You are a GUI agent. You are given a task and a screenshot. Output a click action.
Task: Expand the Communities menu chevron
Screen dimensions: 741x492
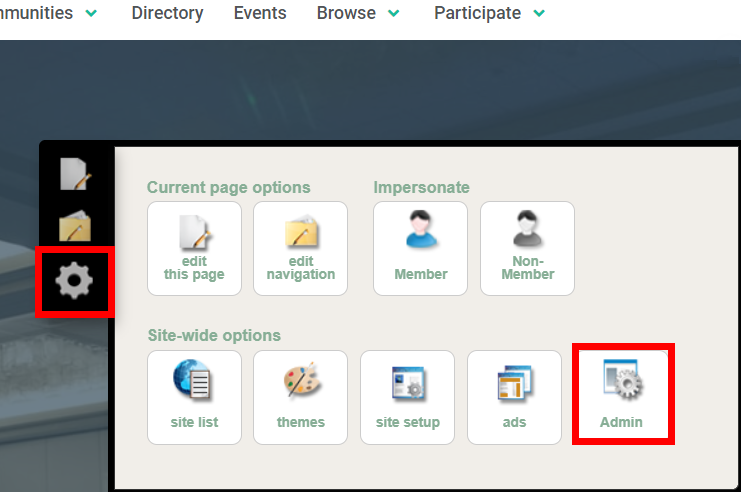(91, 14)
